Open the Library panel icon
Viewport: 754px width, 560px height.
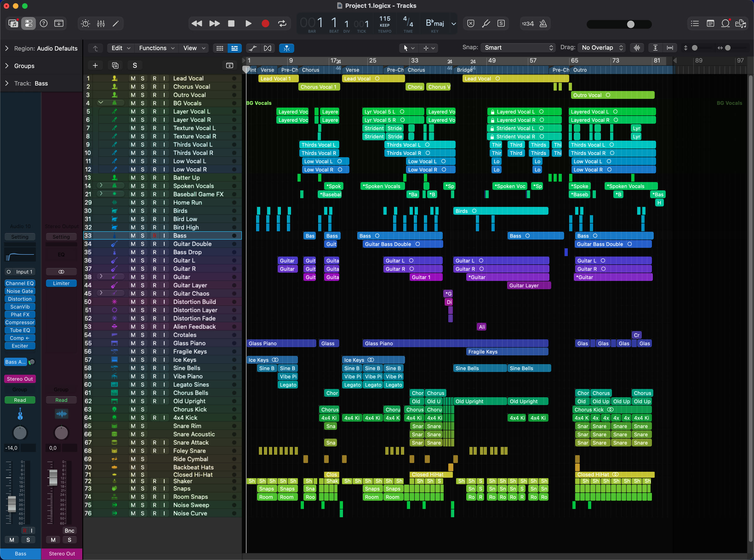point(13,23)
